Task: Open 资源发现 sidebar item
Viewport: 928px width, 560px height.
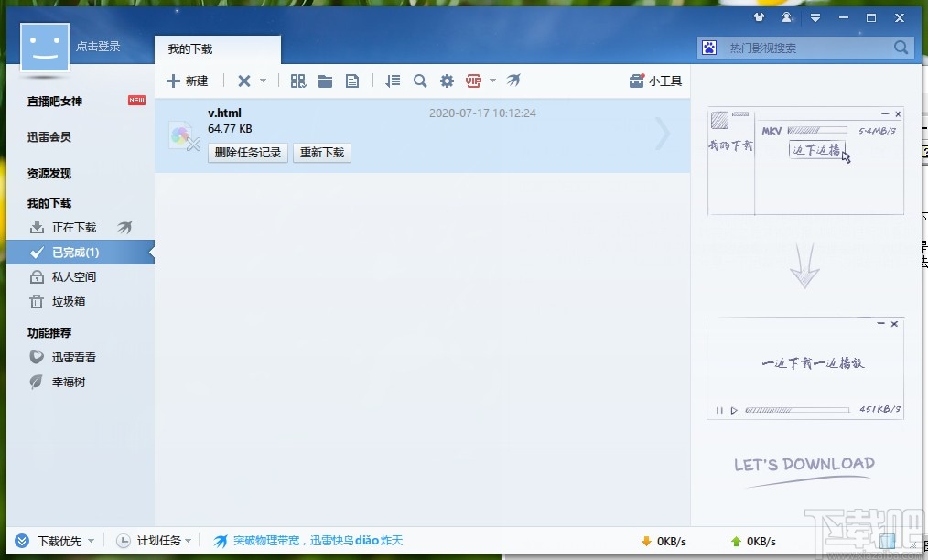Action: [x=49, y=174]
